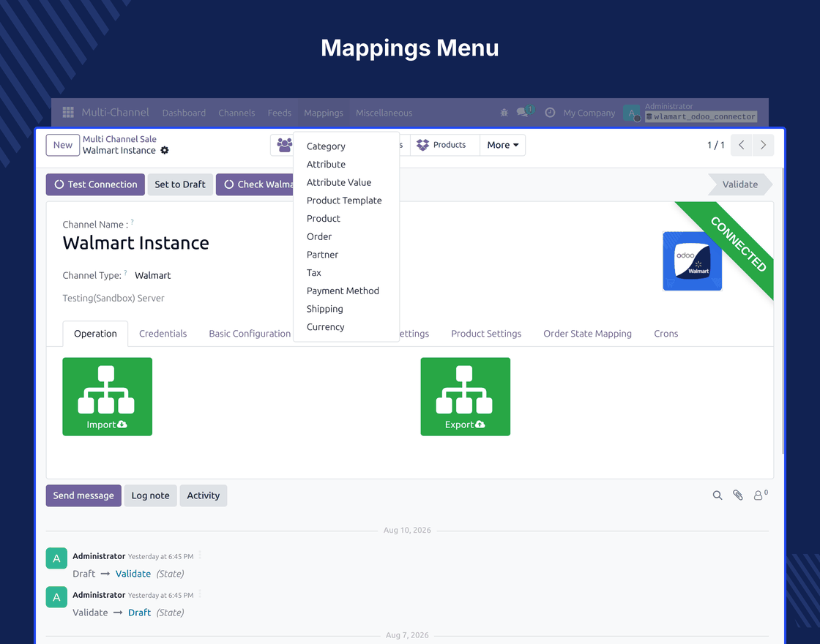Open the Feeds menu

tap(280, 113)
